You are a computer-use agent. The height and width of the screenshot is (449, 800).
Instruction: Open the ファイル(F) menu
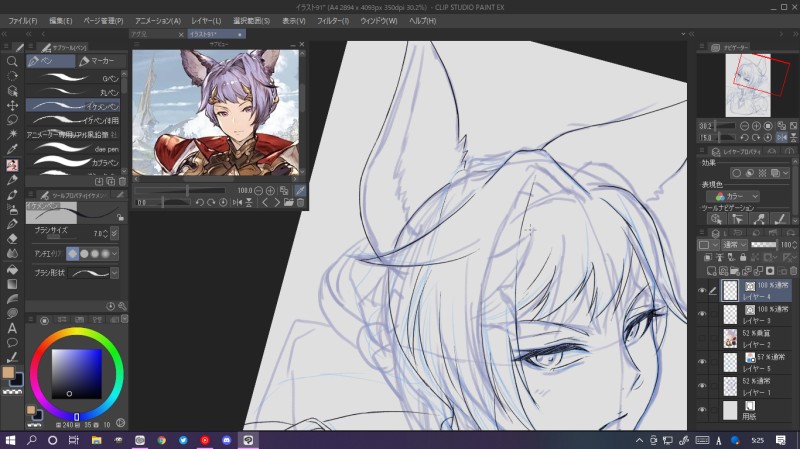coord(22,21)
